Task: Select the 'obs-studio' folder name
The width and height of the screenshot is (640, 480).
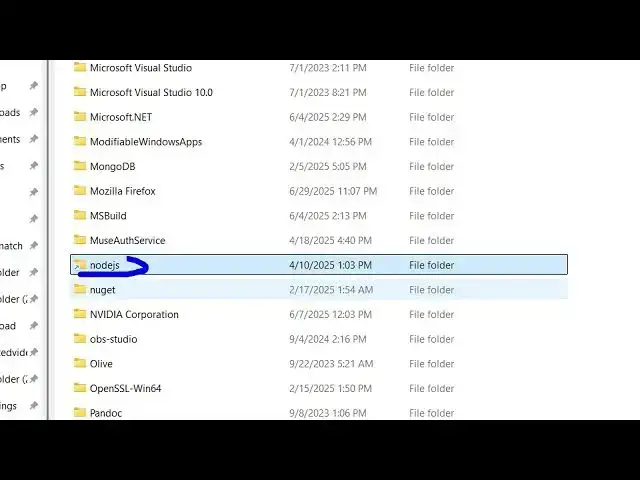Action: tap(113, 339)
